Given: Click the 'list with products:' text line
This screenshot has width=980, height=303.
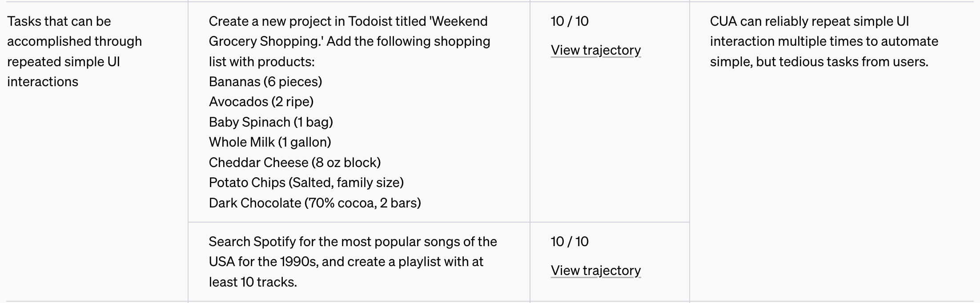Looking at the screenshot, I should [x=261, y=62].
